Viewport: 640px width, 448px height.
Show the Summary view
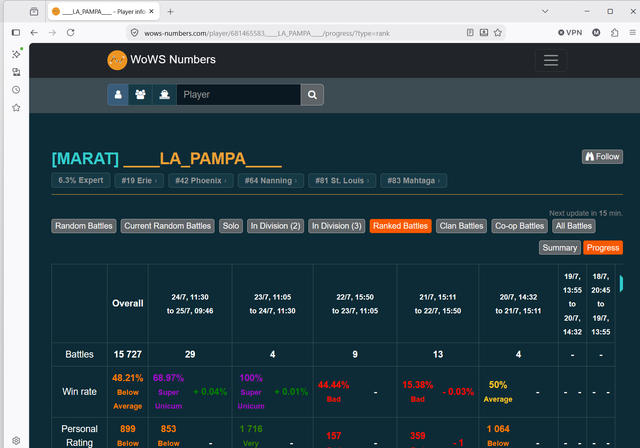tap(560, 248)
